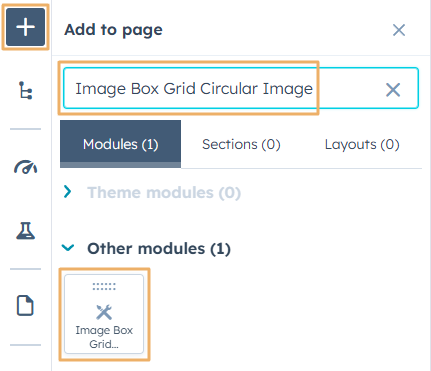Click the plus Add icon in sidebar
The image size is (431, 371).
click(26, 27)
